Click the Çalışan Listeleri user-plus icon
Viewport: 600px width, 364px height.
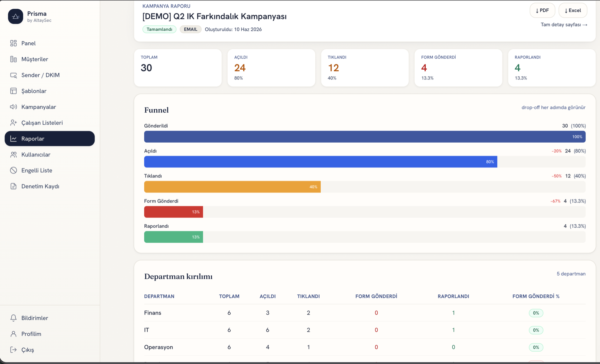coord(13,123)
